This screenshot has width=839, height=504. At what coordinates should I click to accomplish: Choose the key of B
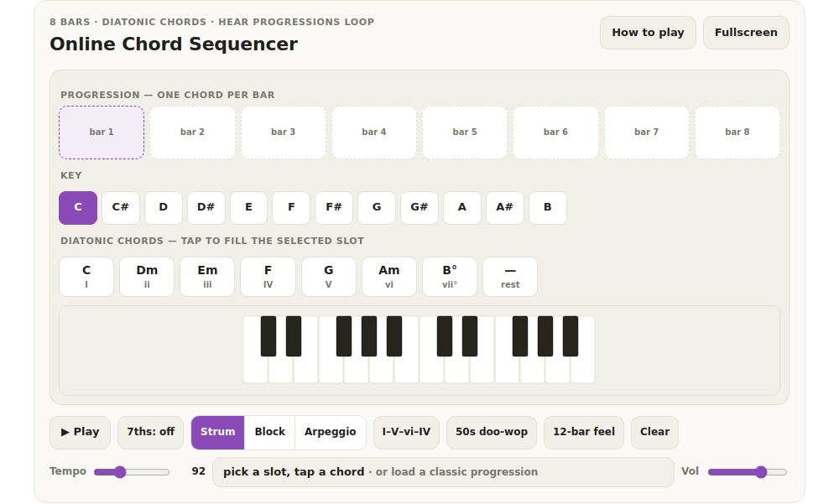click(547, 208)
